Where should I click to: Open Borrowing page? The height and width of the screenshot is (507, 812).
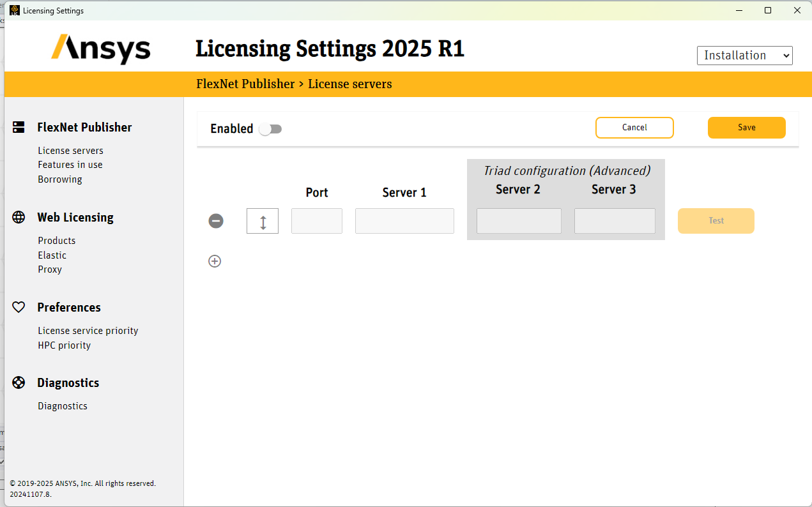click(x=60, y=179)
